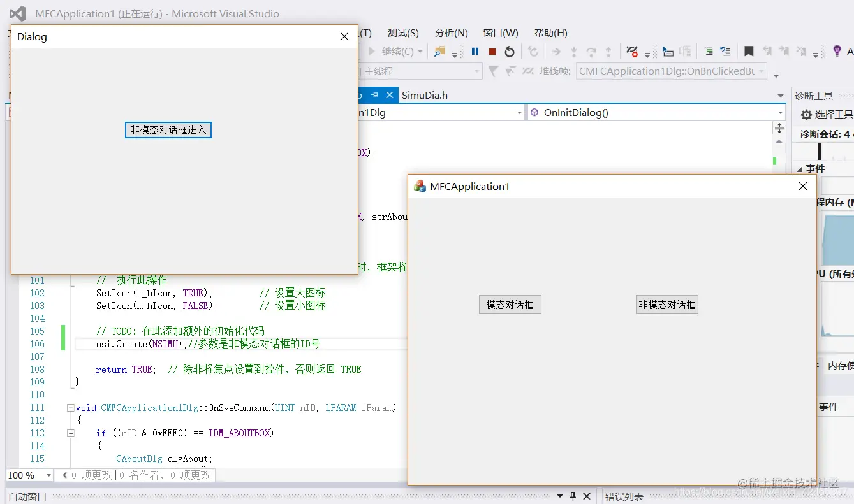Click the code editor vertical scrollbar up arrow
854x504 pixels.
(779, 141)
